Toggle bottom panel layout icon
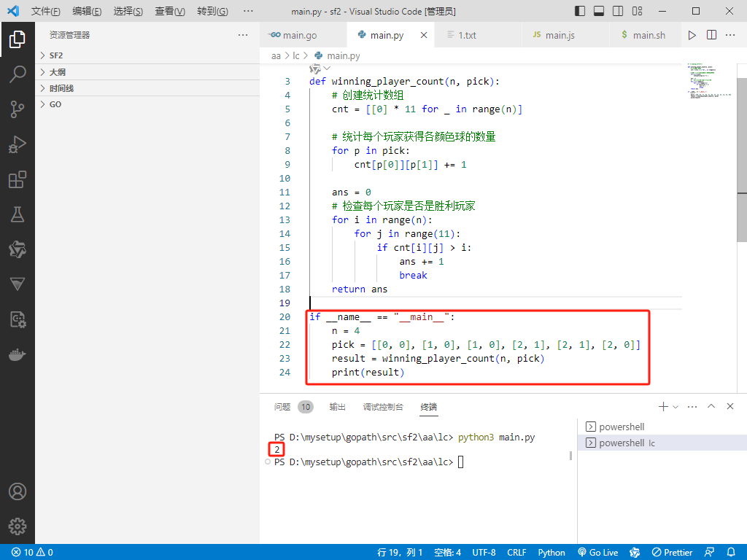Viewport: 747px width, 560px height. (599, 11)
